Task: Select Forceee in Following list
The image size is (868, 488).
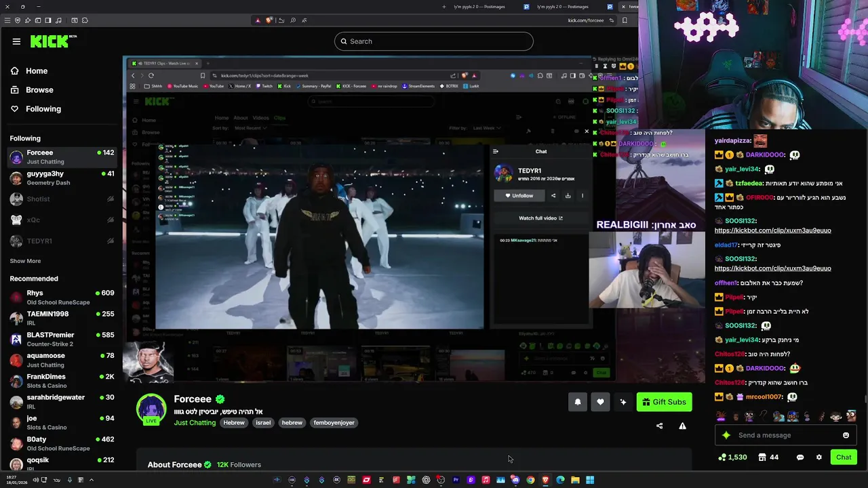Action: 62,157
